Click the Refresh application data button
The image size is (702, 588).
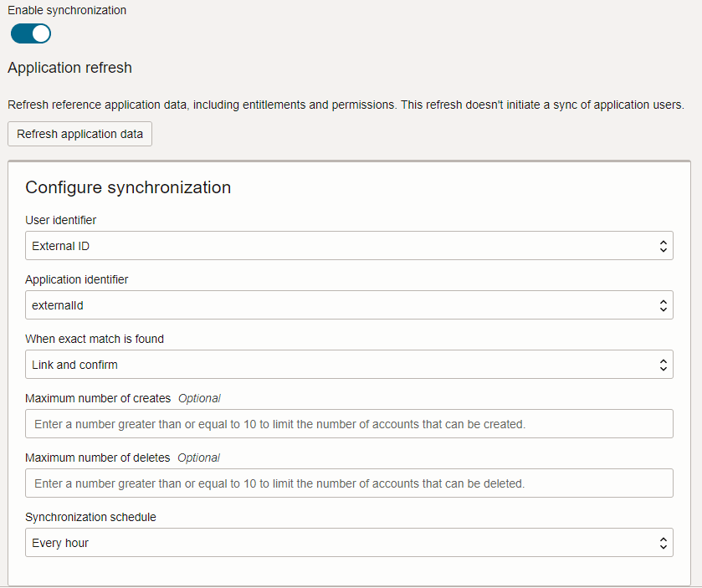click(x=79, y=134)
